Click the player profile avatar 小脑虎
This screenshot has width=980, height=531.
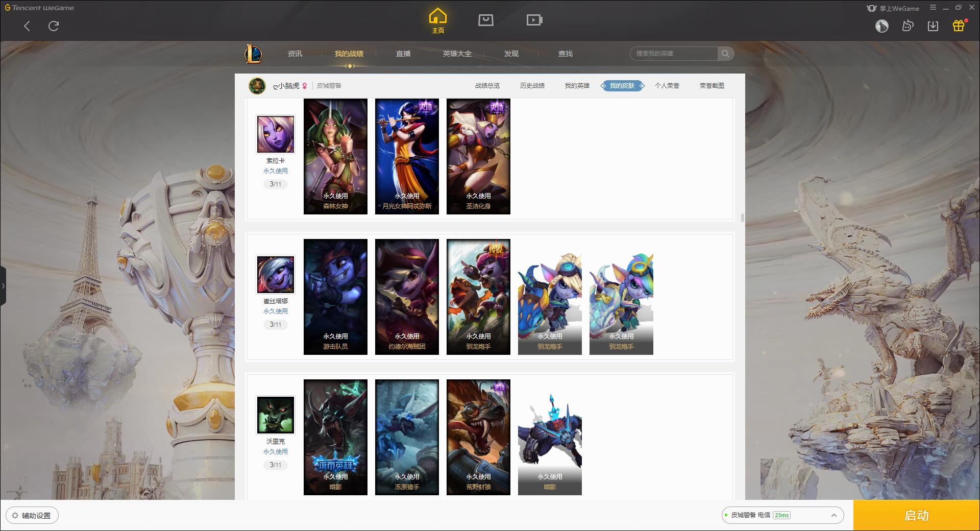(x=257, y=86)
